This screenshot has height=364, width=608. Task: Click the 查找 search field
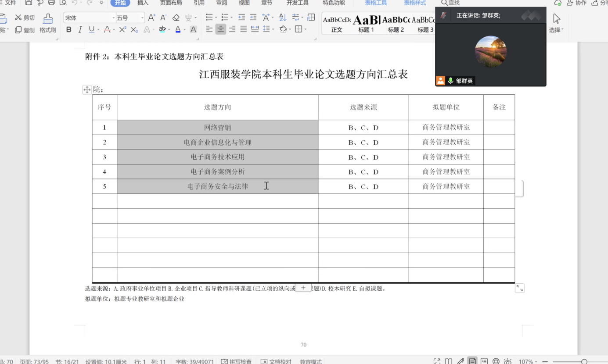click(450, 3)
